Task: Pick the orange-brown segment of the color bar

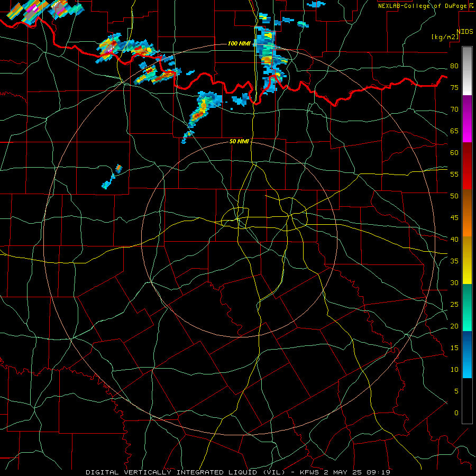Action: pyautogui.click(x=467, y=213)
